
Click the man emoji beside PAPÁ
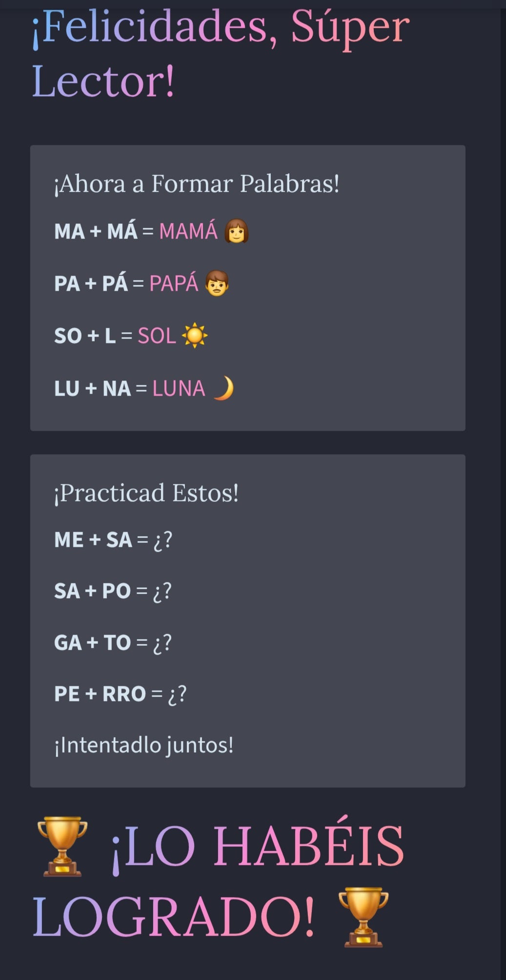coord(217,283)
